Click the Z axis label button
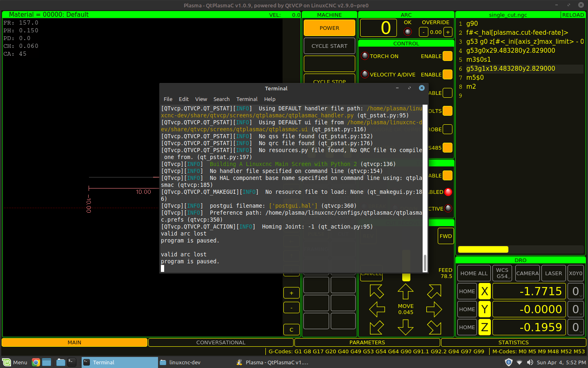 coord(484,327)
